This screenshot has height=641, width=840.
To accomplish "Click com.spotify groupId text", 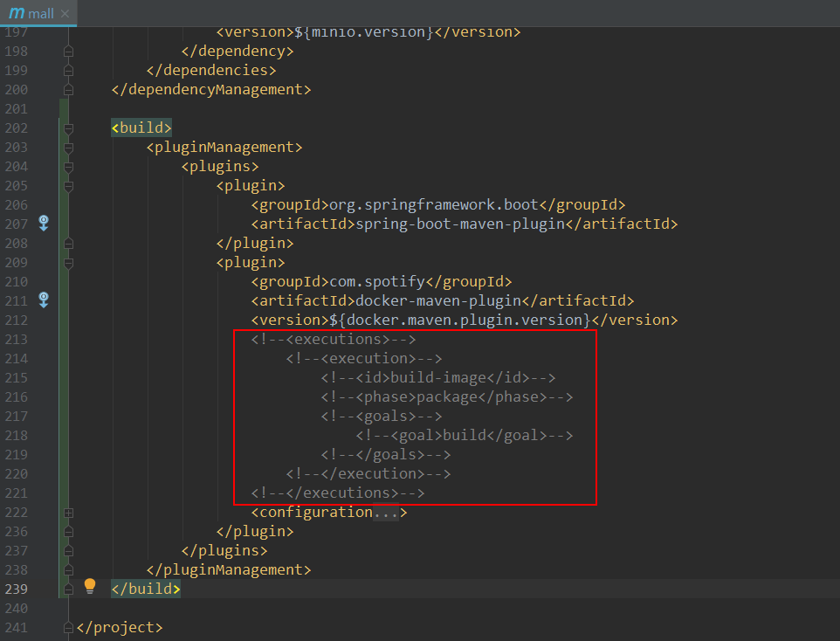I will [376, 282].
